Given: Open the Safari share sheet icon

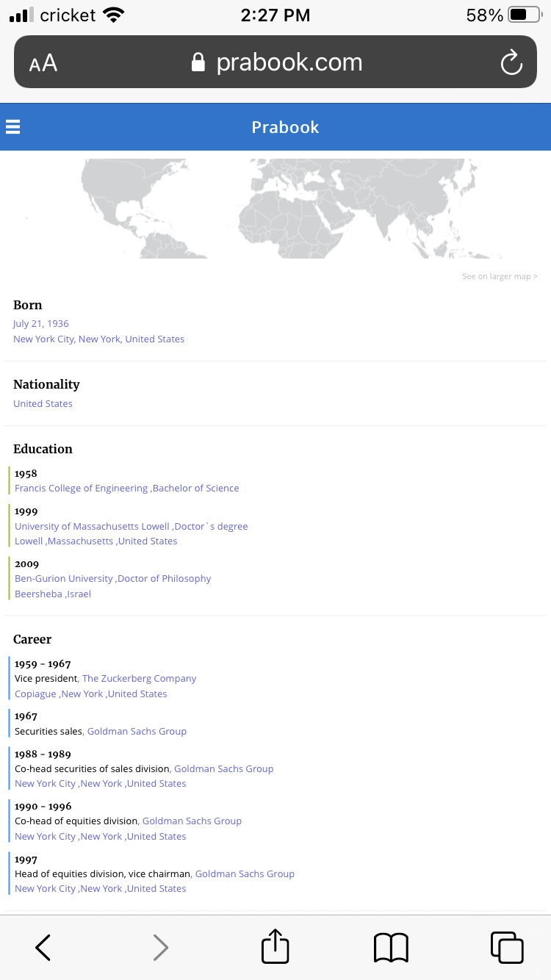Looking at the screenshot, I should click(x=275, y=946).
